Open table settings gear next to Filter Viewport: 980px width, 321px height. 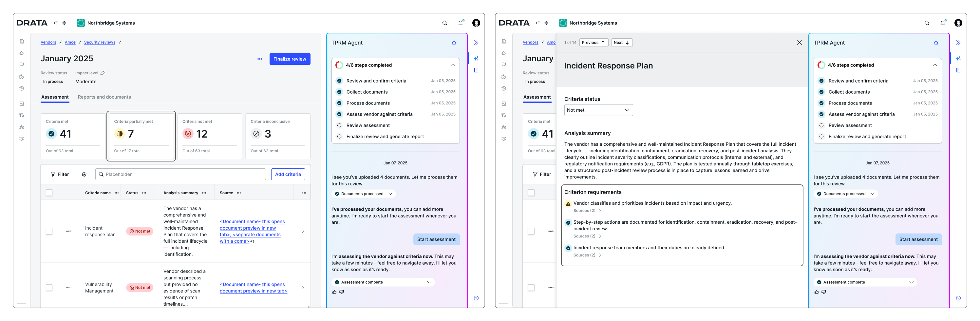(x=84, y=174)
